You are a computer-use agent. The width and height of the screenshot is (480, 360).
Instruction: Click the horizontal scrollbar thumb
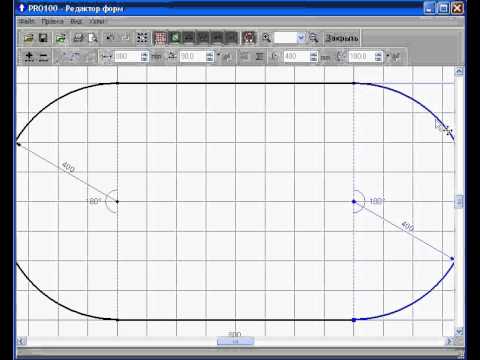(235, 341)
